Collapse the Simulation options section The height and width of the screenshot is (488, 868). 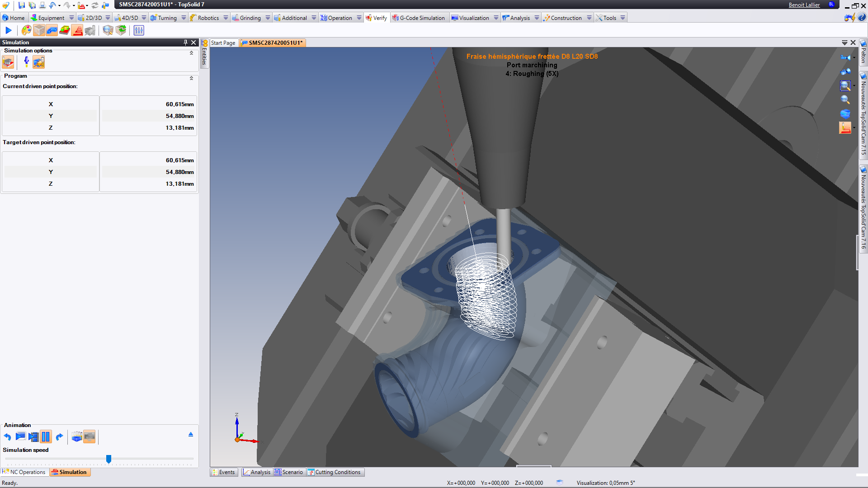191,53
